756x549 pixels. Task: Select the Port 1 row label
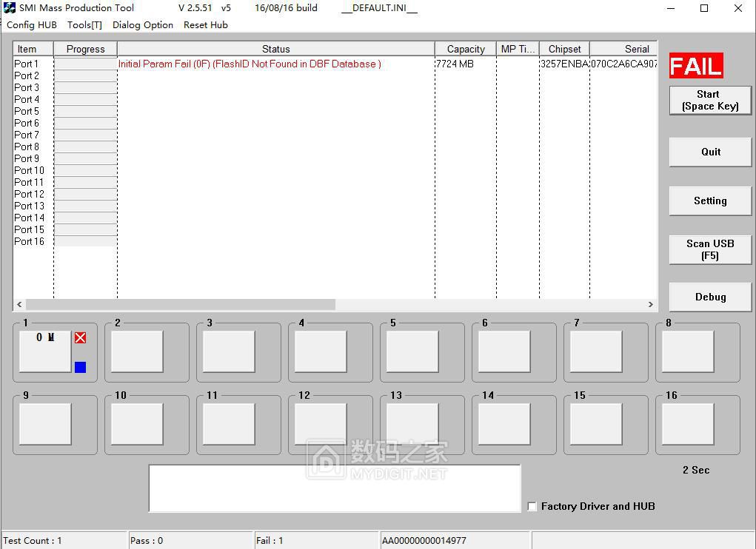[x=26, y=64]
